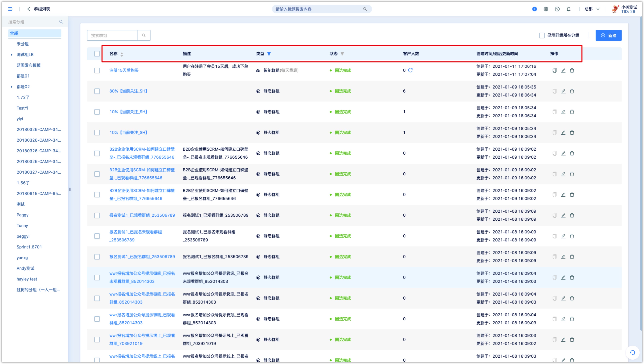This screenshot has height=364, width=644.
Task: Click the 搜索群组 search button
Action: point(144,36)
